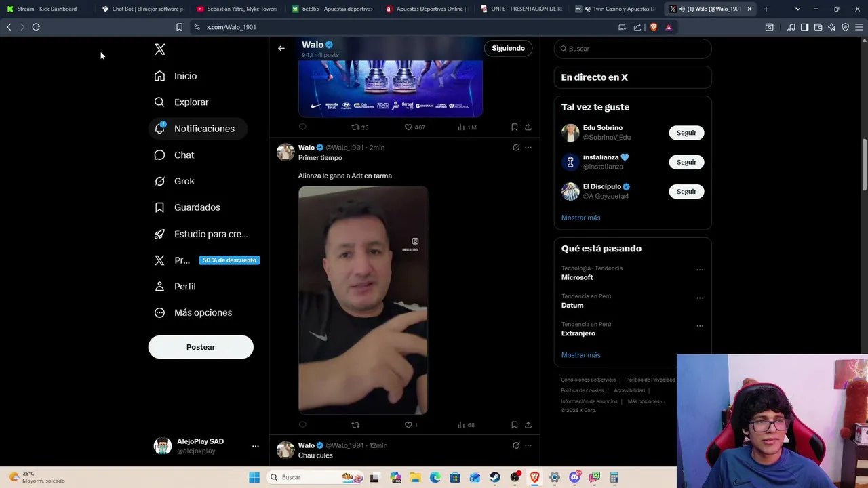Viewport: 868px width, 488px height.
Task: Click the Siguiendo button for Walo
Action: pos(508,48)
